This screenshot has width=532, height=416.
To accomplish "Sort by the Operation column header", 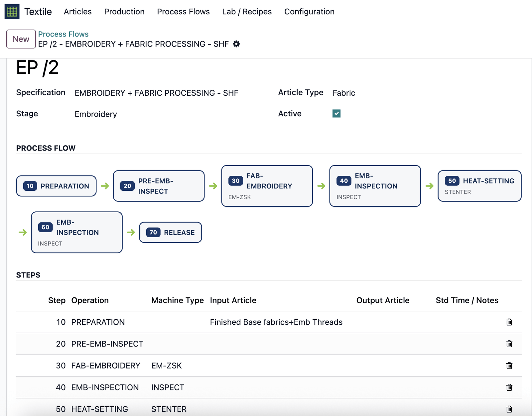I will [x=90, y=300].
